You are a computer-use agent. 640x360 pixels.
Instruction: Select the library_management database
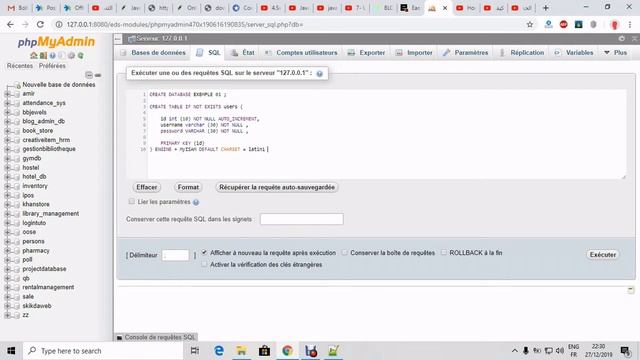51,213
